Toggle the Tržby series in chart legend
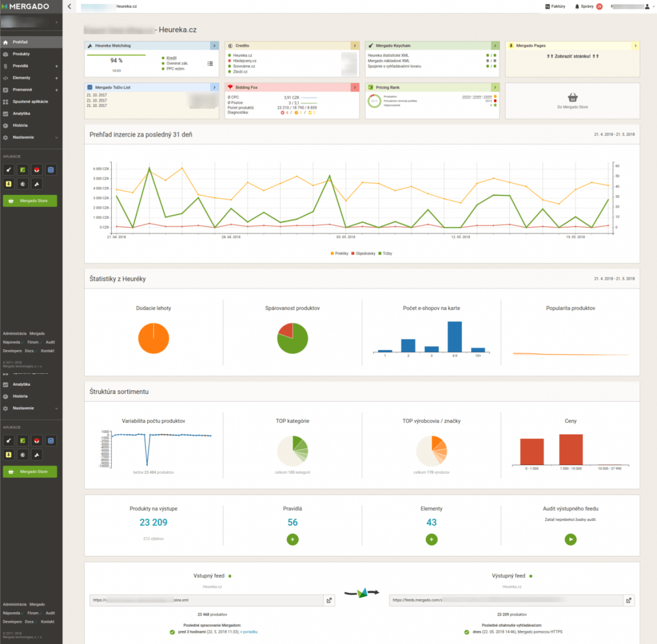Viewport: 657px width, 644px height. tap(385, 253)
